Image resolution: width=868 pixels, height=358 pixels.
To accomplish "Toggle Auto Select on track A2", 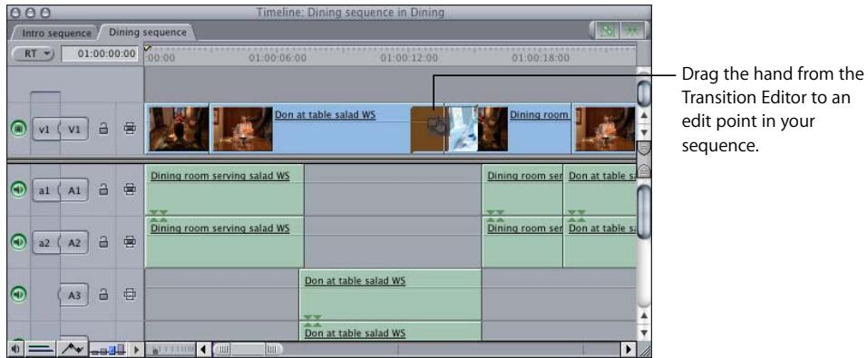I will (130, 242).
